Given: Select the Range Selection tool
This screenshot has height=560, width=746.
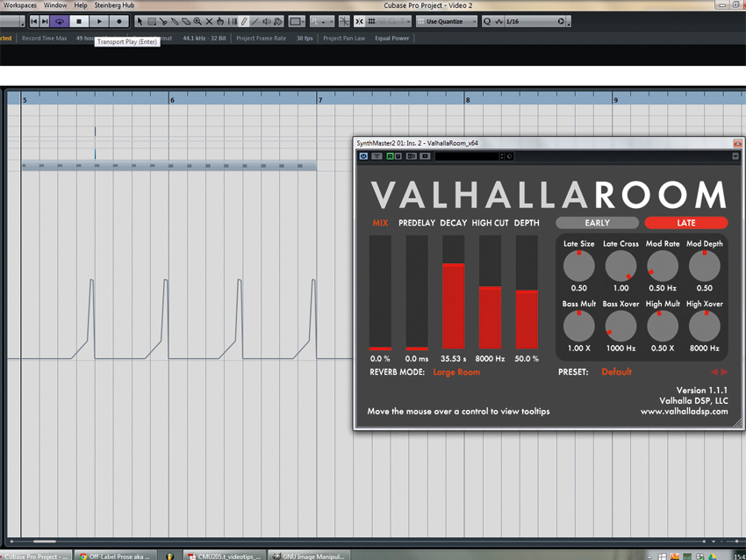Looking at the screenshot, I should (152, 21).
